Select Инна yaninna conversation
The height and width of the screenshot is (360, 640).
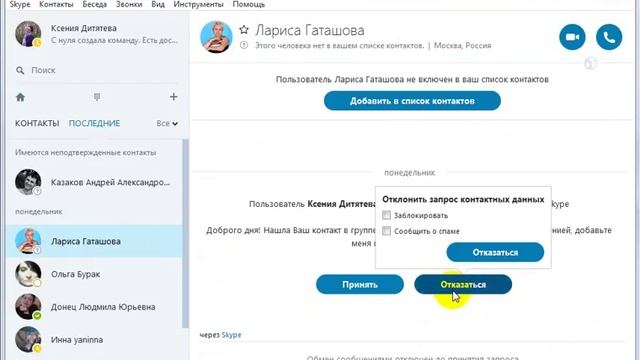pos(94,340)
